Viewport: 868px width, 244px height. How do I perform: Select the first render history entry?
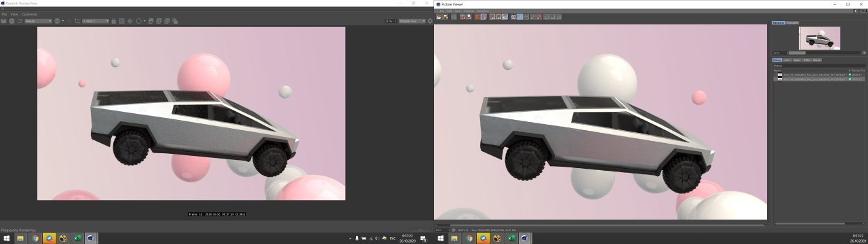pyautogui.click(x=819, y=74)
